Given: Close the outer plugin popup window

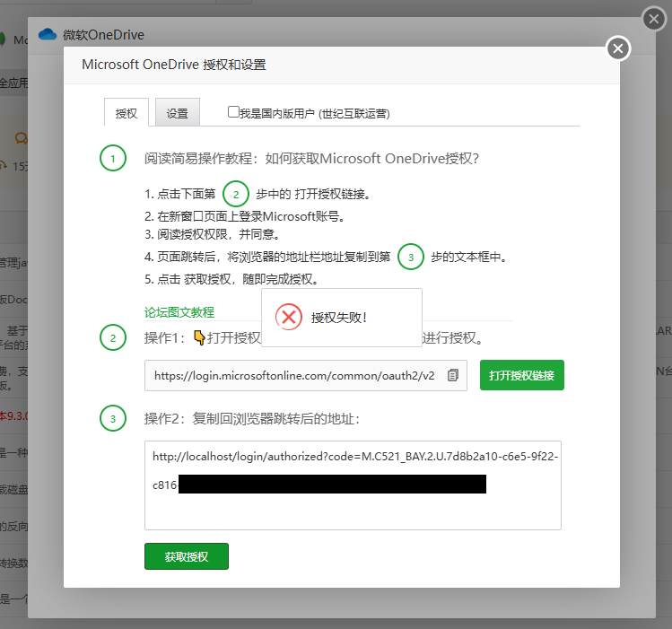Looking at the screenshot, I should coord(654,19).
